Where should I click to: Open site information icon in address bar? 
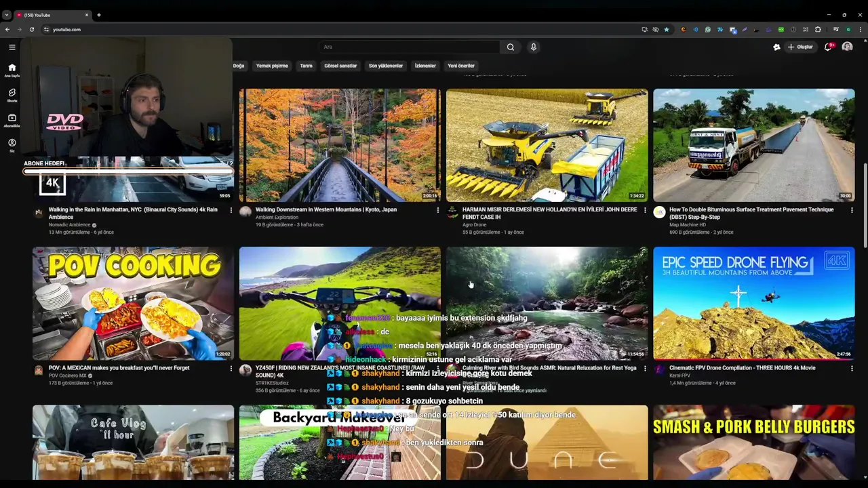46,29
